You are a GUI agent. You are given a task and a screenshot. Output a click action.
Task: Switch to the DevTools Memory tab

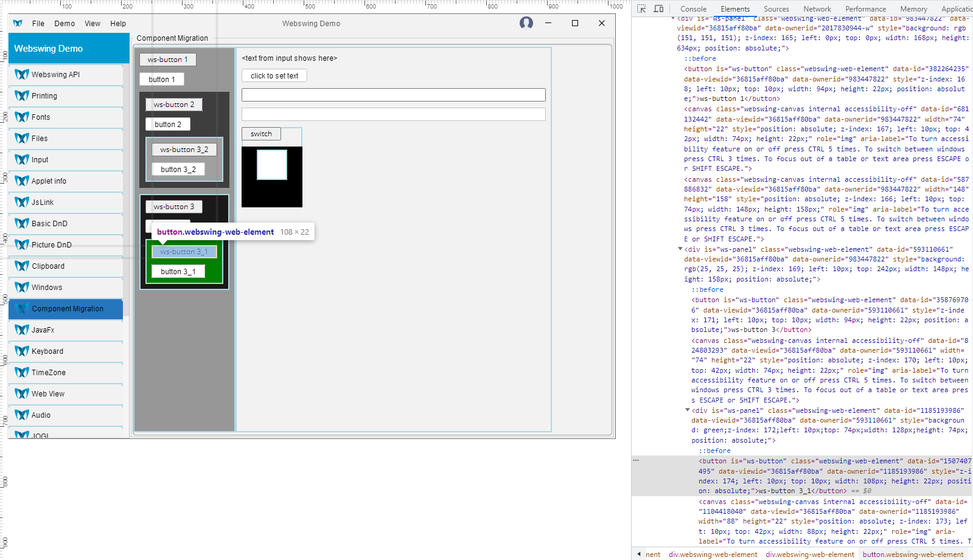913,9
